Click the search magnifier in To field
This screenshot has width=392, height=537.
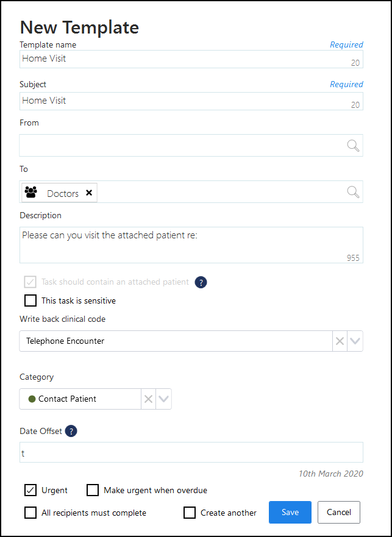[x=353, y=192]
